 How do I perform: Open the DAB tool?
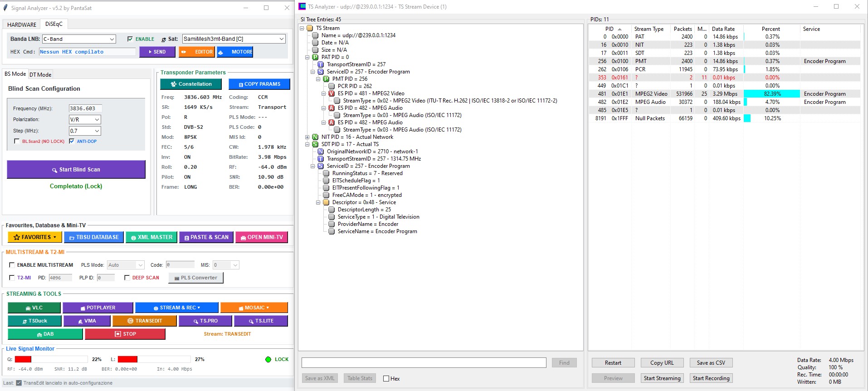tap(45, 334)
